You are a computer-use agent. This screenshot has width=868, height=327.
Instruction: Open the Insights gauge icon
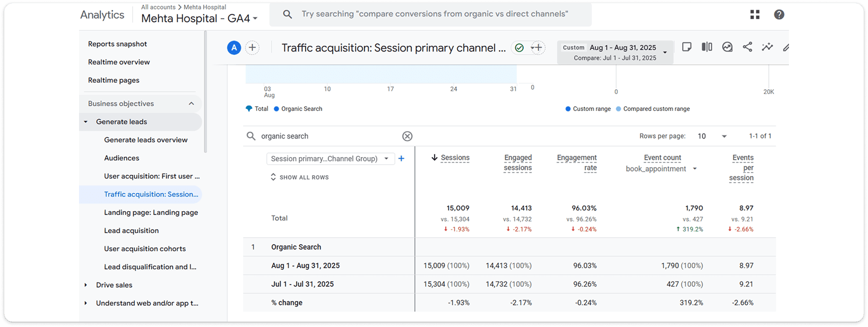coord(727,47)
